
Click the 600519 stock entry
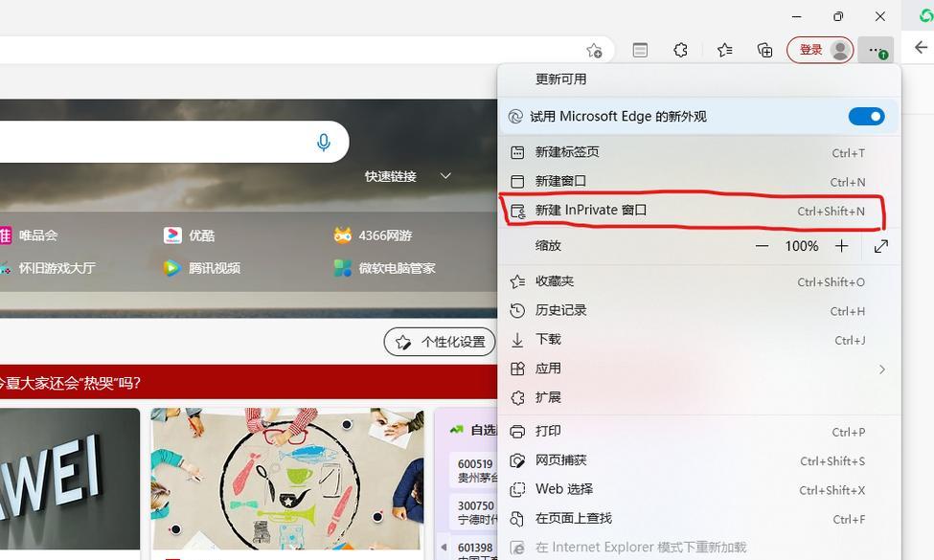[475, 470]
